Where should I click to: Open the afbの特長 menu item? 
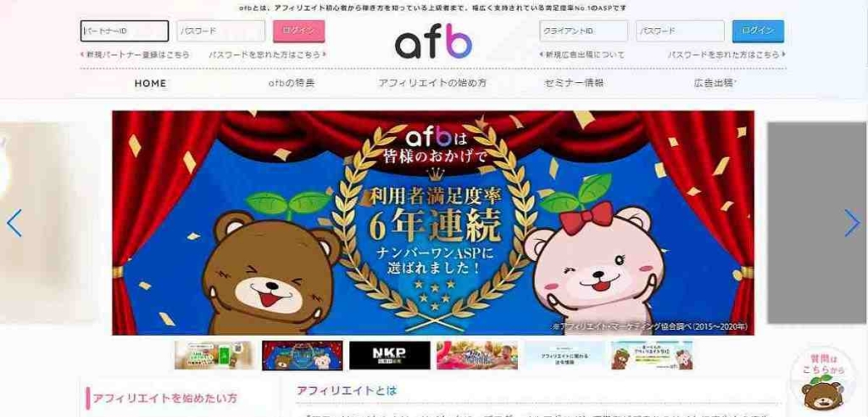click(x=292, y=84)
